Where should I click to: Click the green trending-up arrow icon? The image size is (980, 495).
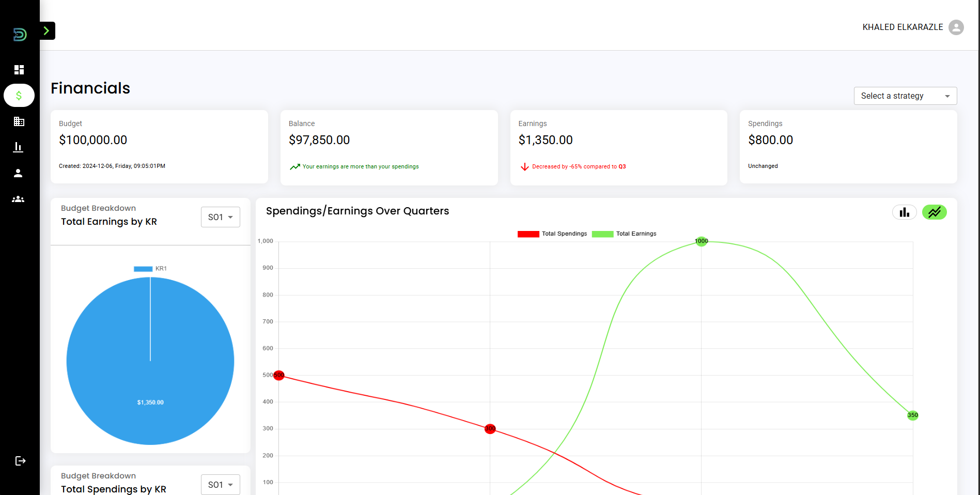295,167
